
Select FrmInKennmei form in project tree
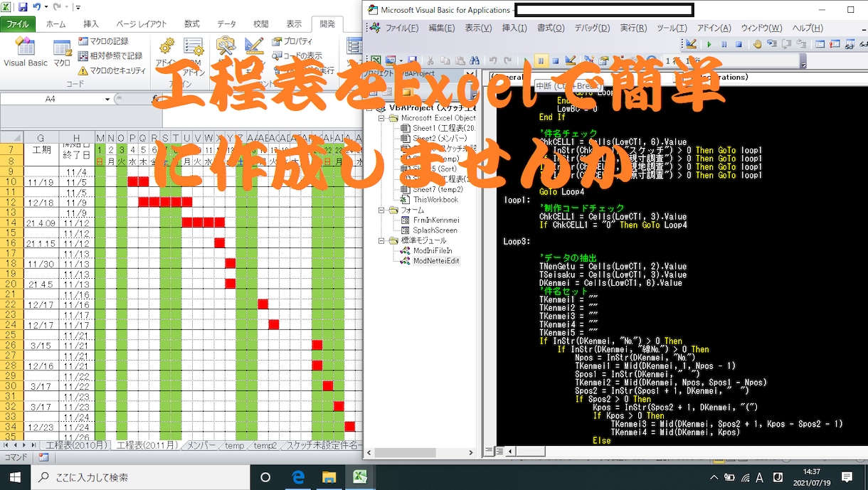tap(430, 220)
